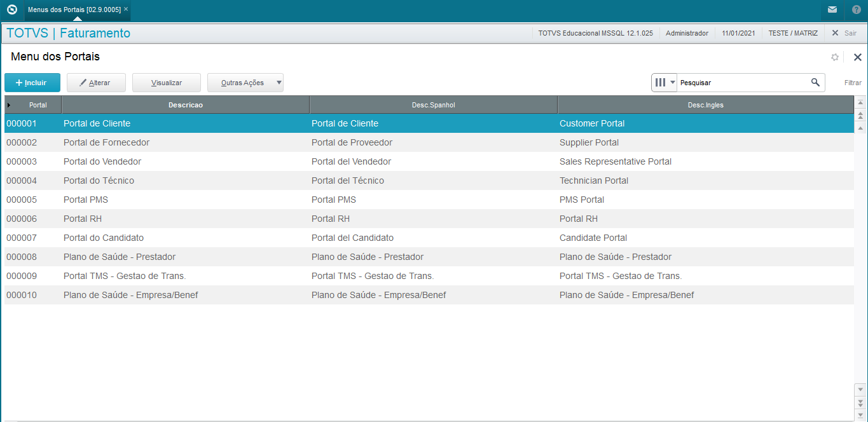The height and width of the screenshot is (422, 868).
Task: Close the Menus dos Portais tab
Action: click(126, 9)
